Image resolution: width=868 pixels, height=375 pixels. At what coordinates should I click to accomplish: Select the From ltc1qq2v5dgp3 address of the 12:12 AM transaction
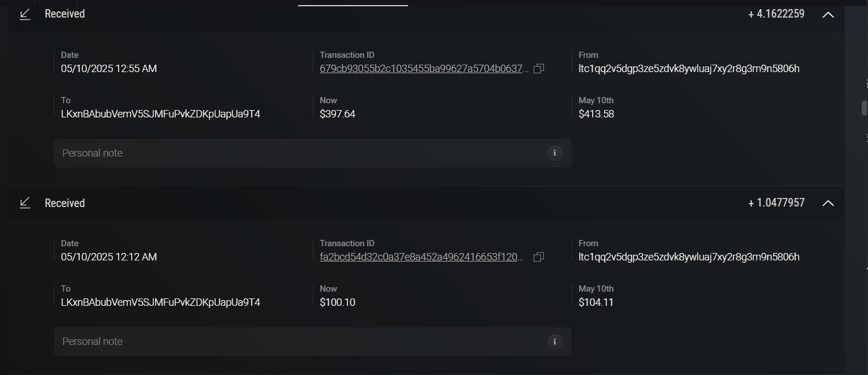tap(689, 257)
